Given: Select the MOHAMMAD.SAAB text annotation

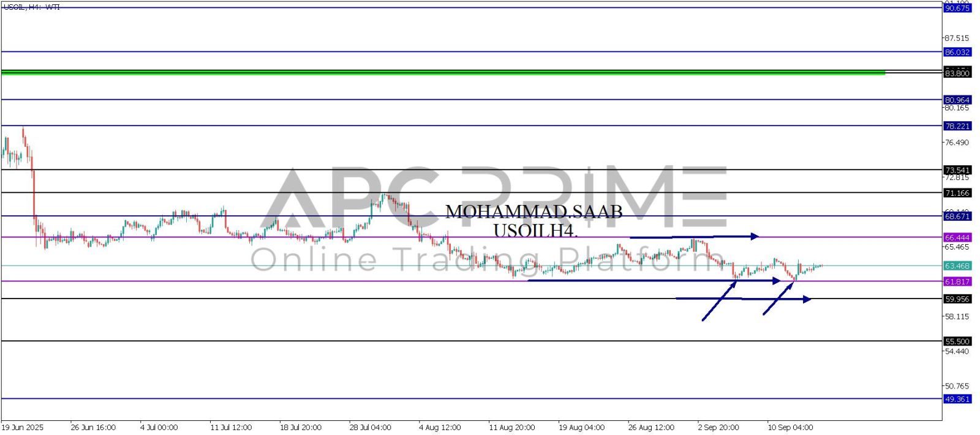Looking at the screenshot, I should pos(533,212).
